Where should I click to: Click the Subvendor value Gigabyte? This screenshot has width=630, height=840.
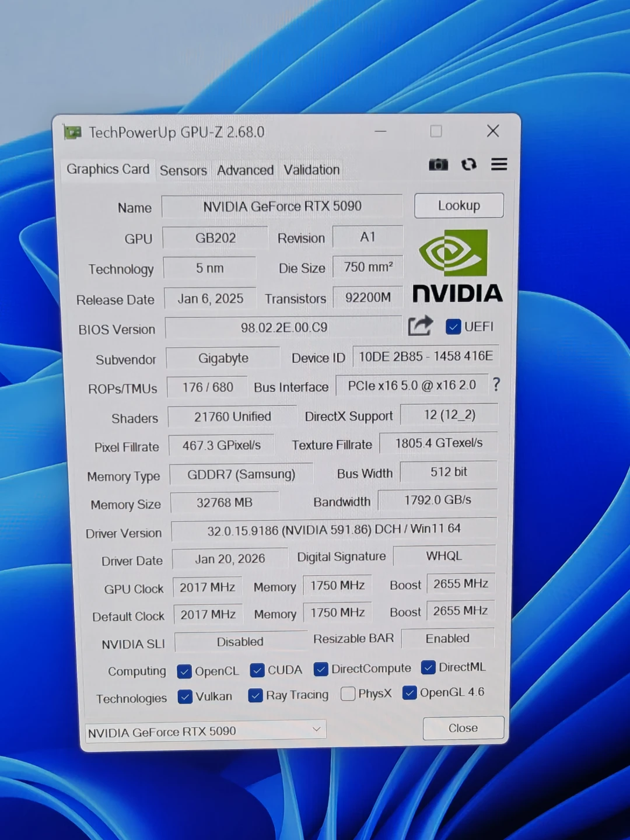pyautogui.click(x=223, y=358)
